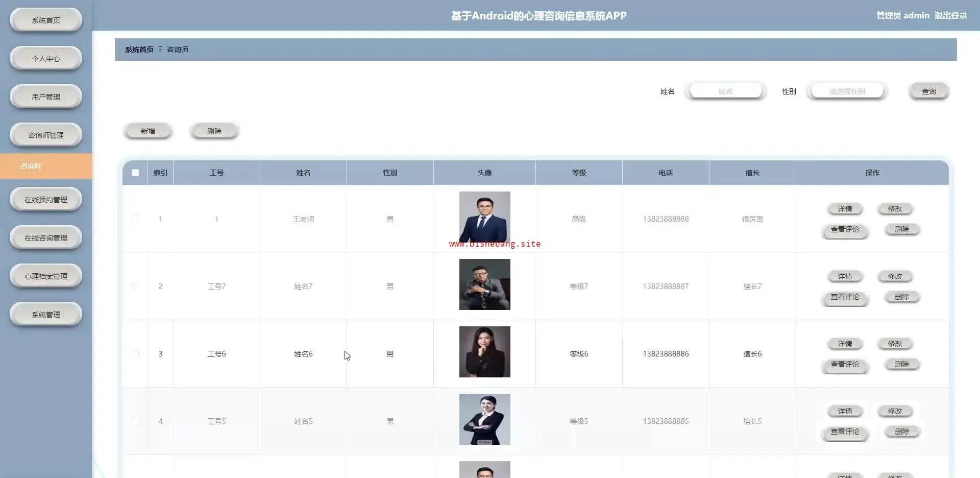Click the 管理员 admin account label
Image resolution: width=980 pixels, height=478 pixels.
(x=902, y=15)
